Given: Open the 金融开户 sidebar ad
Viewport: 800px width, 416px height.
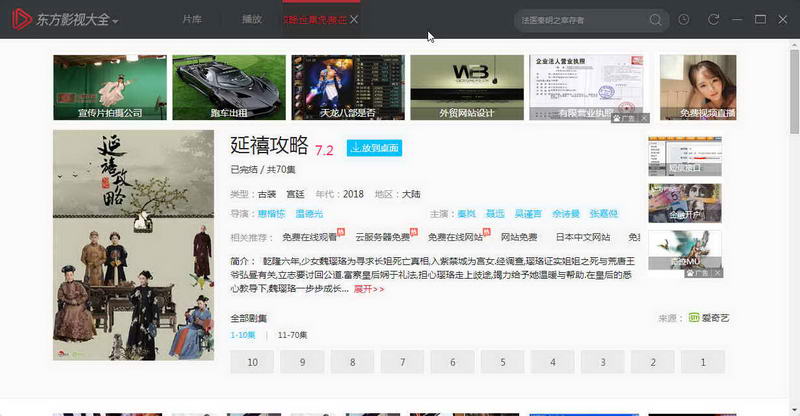Looking at the screenshot, I should click(685, 203).
